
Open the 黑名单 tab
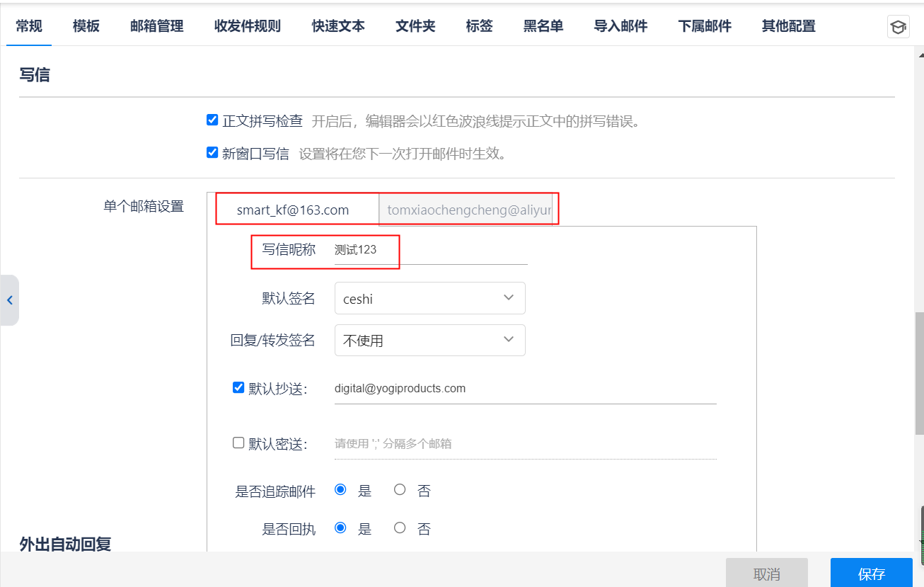tap(543, 26)
